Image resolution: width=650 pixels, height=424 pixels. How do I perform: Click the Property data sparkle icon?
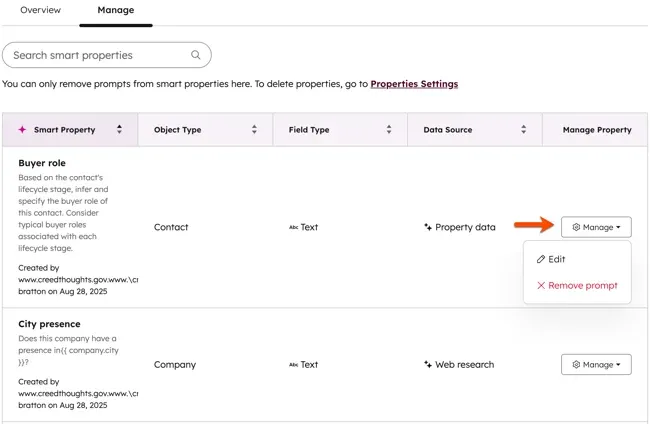point(428,227)
